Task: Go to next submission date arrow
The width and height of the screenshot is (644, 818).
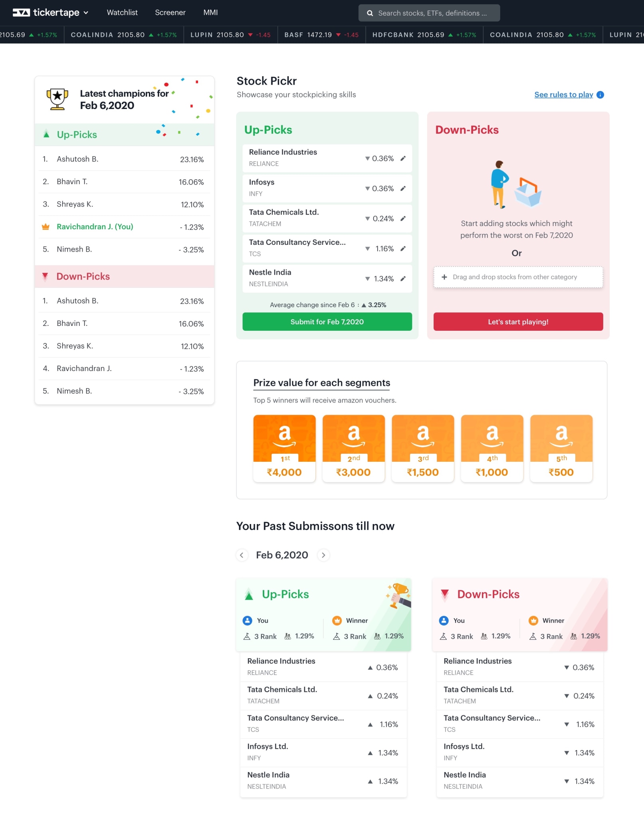Action: (323, 555)
